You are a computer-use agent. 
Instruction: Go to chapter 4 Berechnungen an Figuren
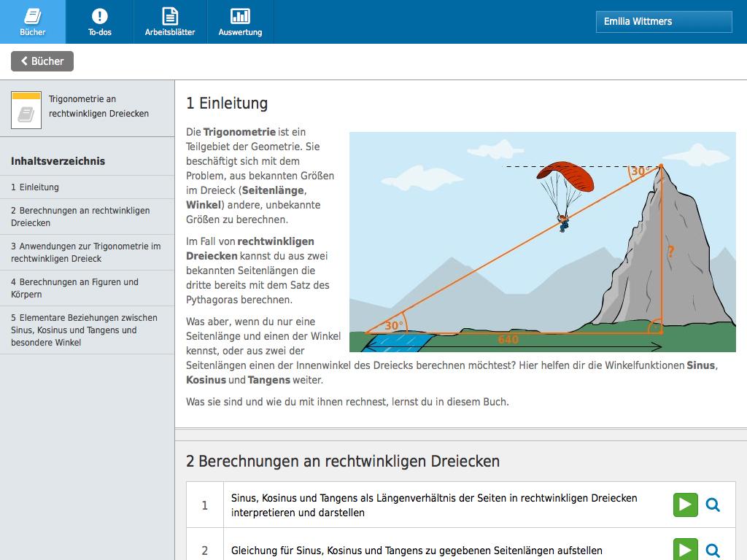coord(74,288)
